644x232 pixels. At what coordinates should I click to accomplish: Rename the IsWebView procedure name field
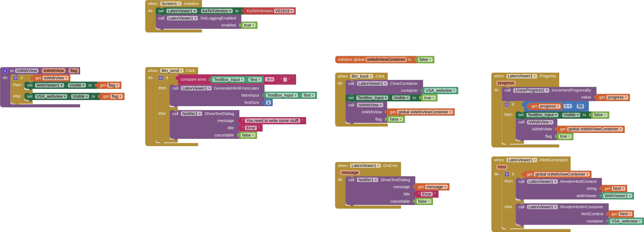pyautogui.click(x=27, y=71)
